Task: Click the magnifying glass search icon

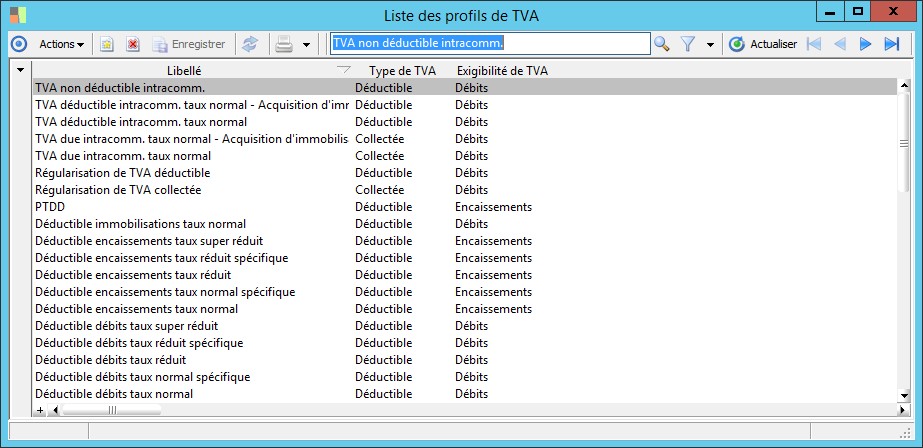Action: [662, 44]
